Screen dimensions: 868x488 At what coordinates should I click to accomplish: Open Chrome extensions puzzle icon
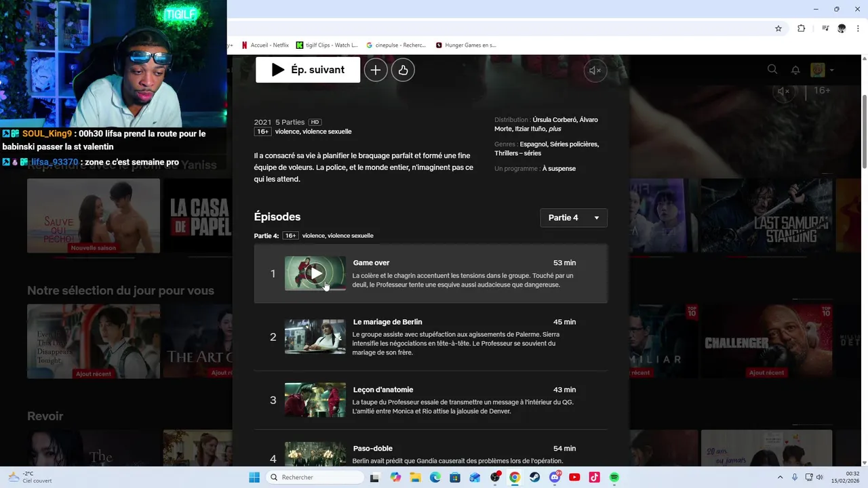[x=802, y=28]
